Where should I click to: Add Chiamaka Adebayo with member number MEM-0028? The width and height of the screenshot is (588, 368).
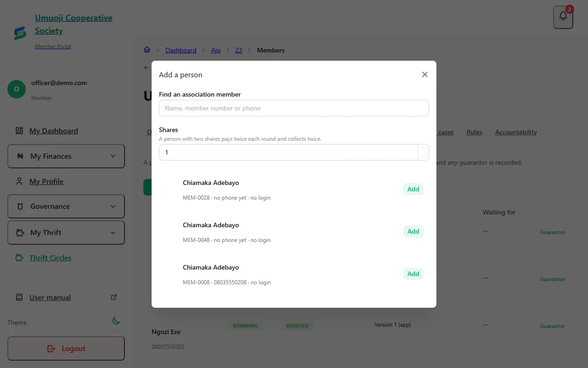[413, 189]
